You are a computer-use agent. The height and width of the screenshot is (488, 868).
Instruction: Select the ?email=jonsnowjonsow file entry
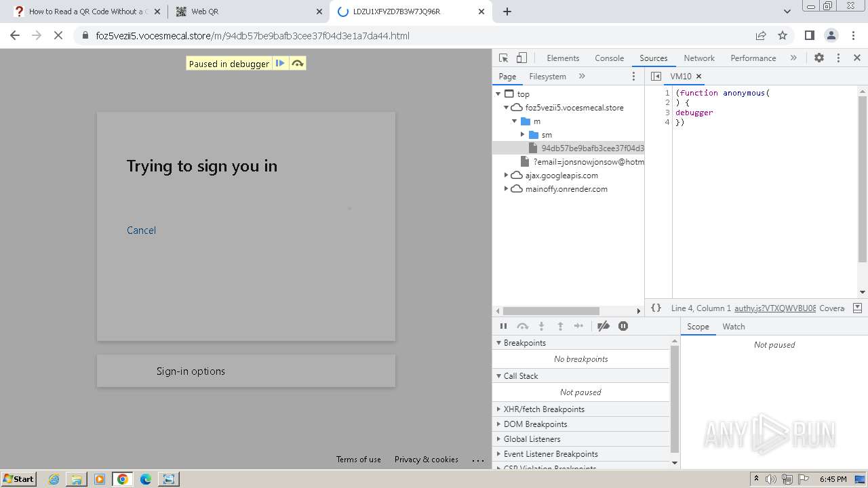[582, 162]
